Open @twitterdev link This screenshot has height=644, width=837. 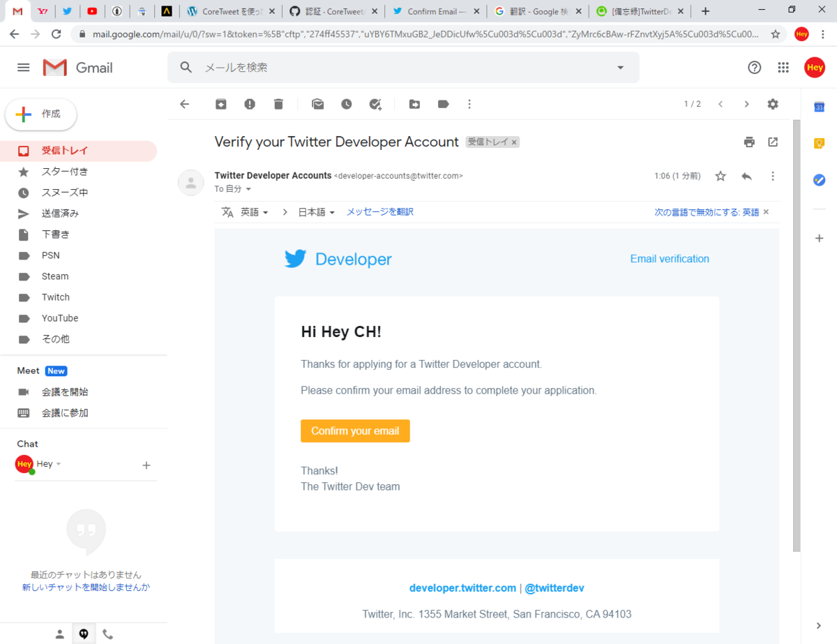[x=555, y=588]
